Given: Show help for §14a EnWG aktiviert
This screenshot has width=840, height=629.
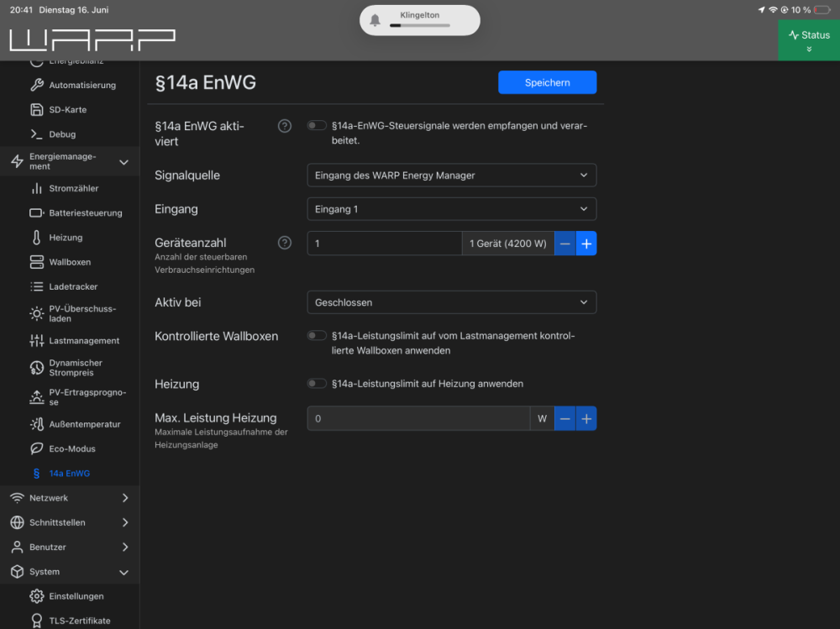Looking at the screenshot, I should (285, 126).
